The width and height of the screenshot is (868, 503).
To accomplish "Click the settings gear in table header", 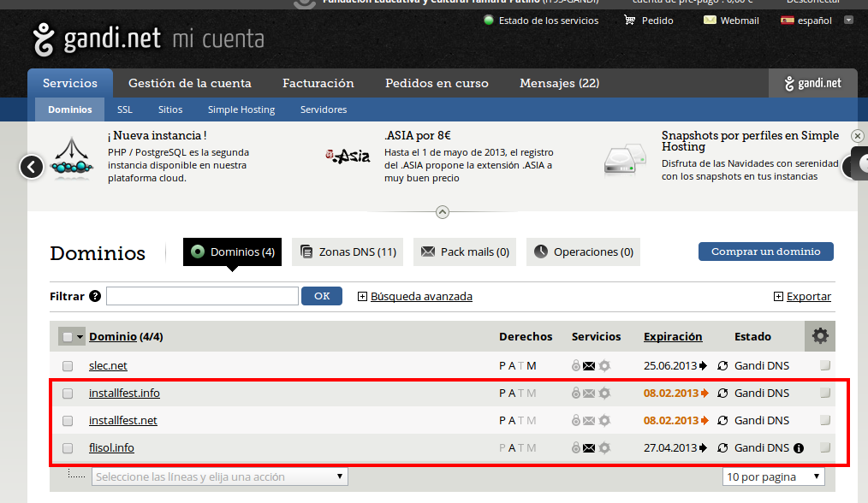I will (x=820, y=336).
